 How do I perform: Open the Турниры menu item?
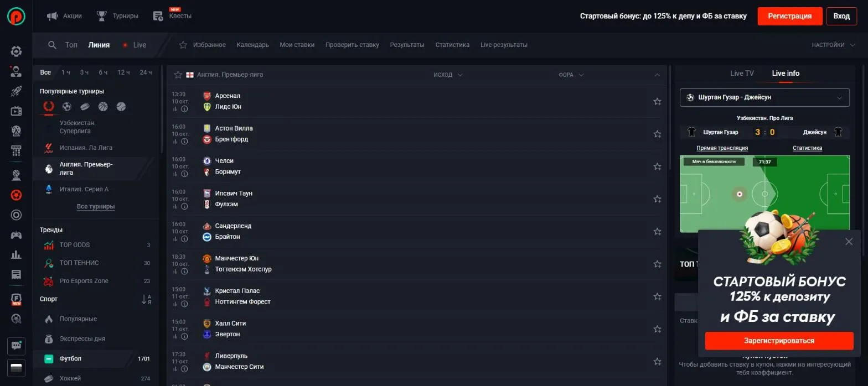point(117,16)
